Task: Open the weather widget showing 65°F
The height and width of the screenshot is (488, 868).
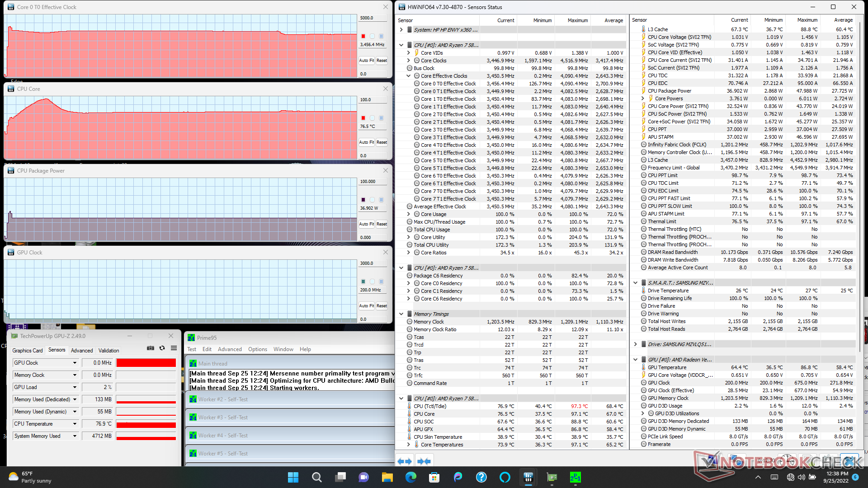Action: tap(31, 477)
